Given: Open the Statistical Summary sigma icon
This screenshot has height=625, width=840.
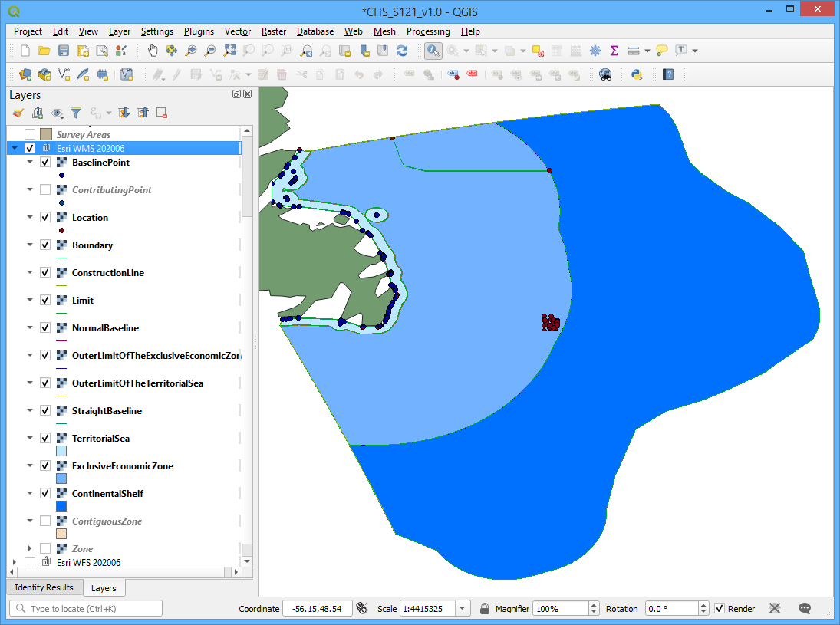Looking at the screenshot, I should pos(614,51).
